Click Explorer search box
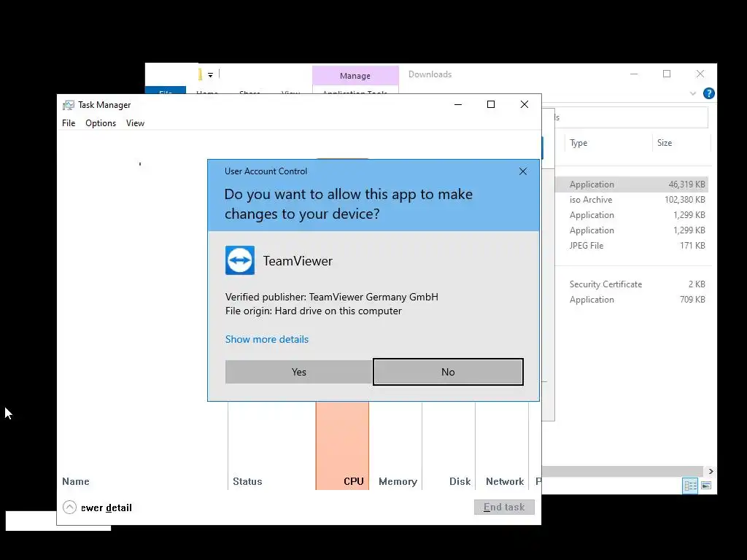Screen dimensions: 747x560 pos(631,117)
